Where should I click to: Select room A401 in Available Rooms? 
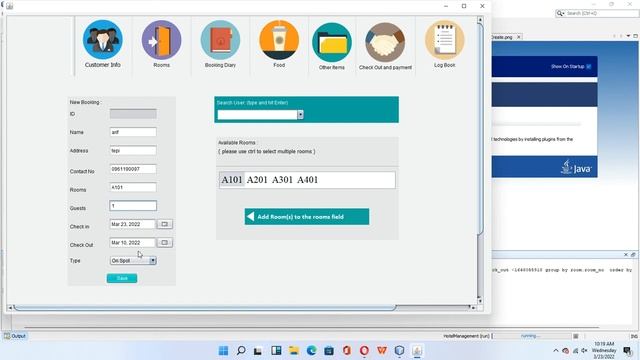coord(307,180)
